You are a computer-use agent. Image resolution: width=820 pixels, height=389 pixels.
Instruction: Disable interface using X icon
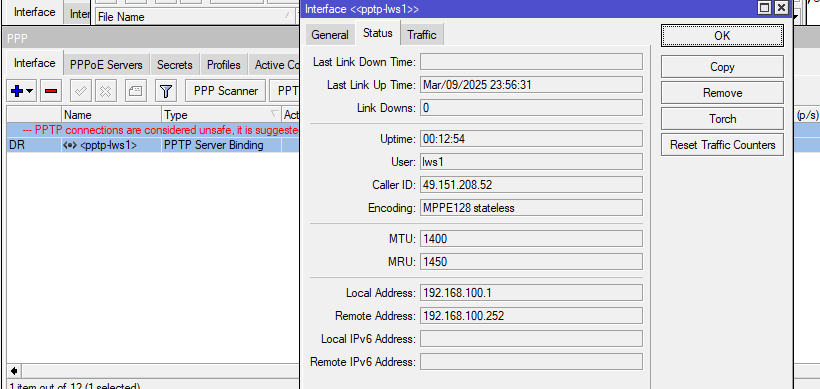[105, 91]
